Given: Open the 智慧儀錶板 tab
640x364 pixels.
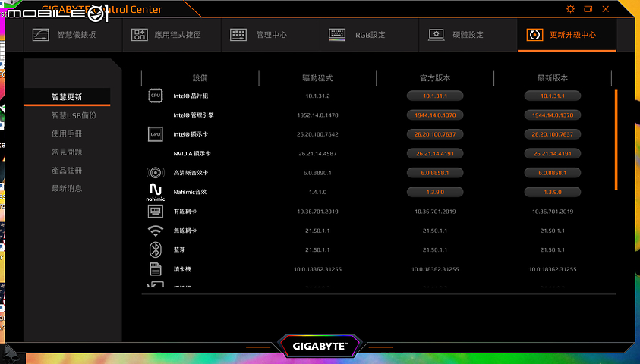Looking at the screenshot, I should [x=73, y=35].
